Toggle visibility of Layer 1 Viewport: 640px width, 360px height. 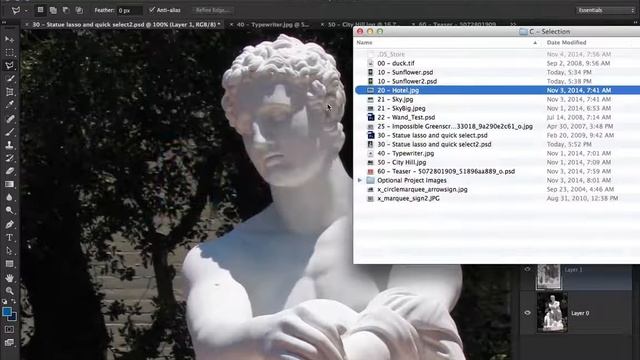coord(527,269)
